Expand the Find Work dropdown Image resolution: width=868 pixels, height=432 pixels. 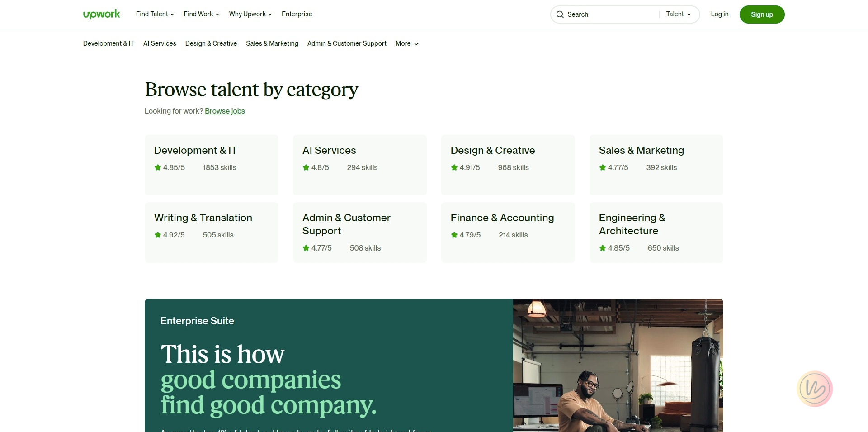pos(201,14)
